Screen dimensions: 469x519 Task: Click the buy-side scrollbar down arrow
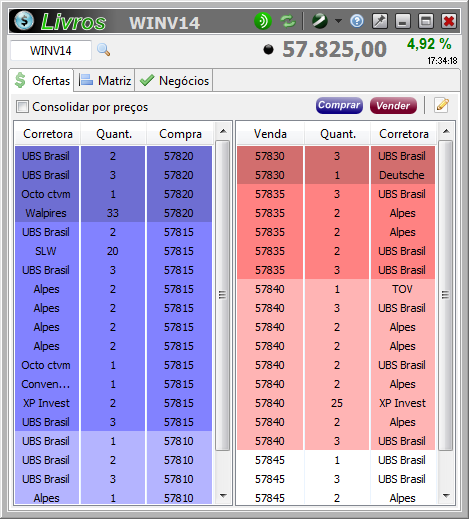223,496
